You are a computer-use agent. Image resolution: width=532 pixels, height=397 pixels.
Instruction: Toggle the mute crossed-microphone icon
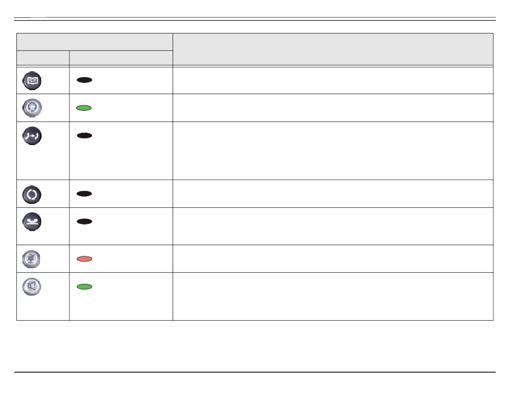click(x=31, y=259)
